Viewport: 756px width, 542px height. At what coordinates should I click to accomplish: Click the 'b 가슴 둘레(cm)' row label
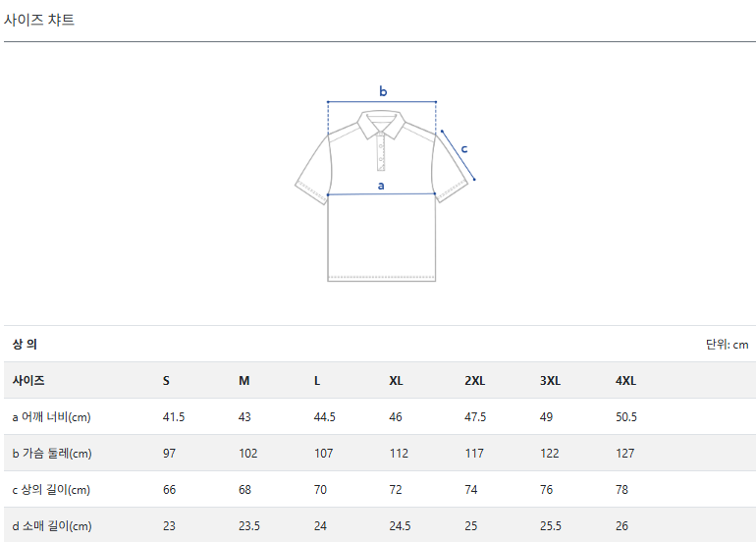tap(51, 454)
